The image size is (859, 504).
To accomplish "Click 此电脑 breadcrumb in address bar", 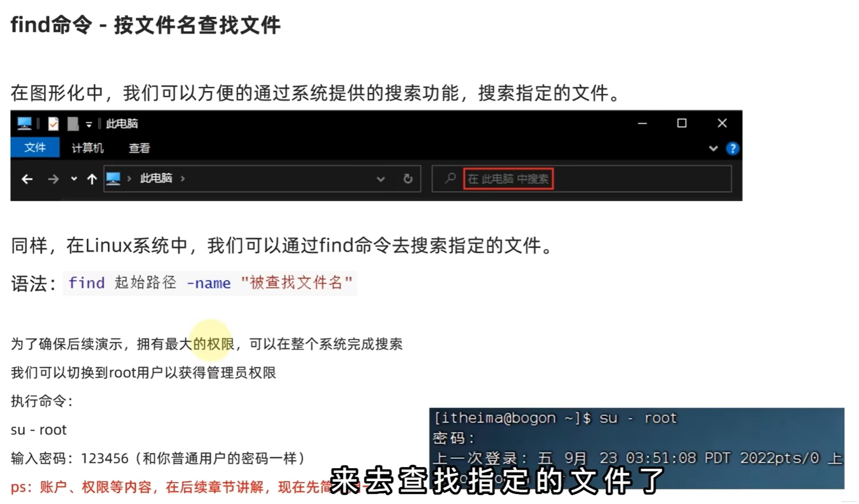I will (x=156, y=178).
